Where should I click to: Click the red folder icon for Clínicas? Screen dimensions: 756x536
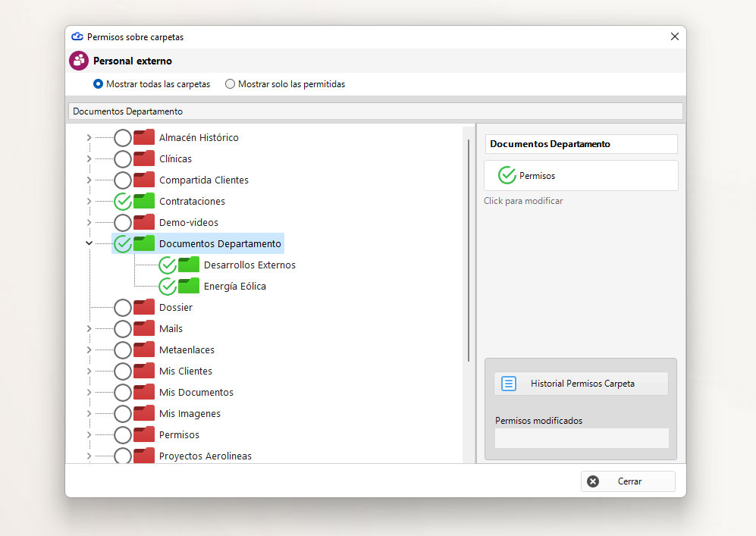point(144,158)
